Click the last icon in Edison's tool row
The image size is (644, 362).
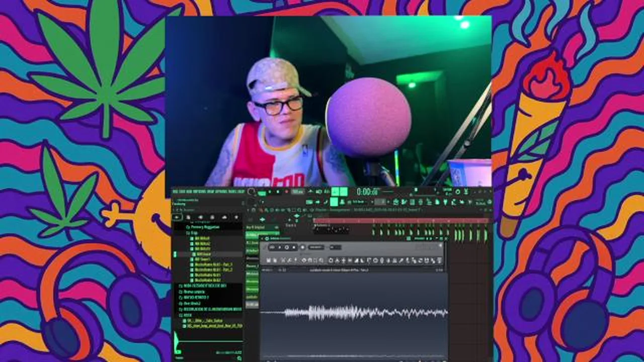click(x=439, y=260)
